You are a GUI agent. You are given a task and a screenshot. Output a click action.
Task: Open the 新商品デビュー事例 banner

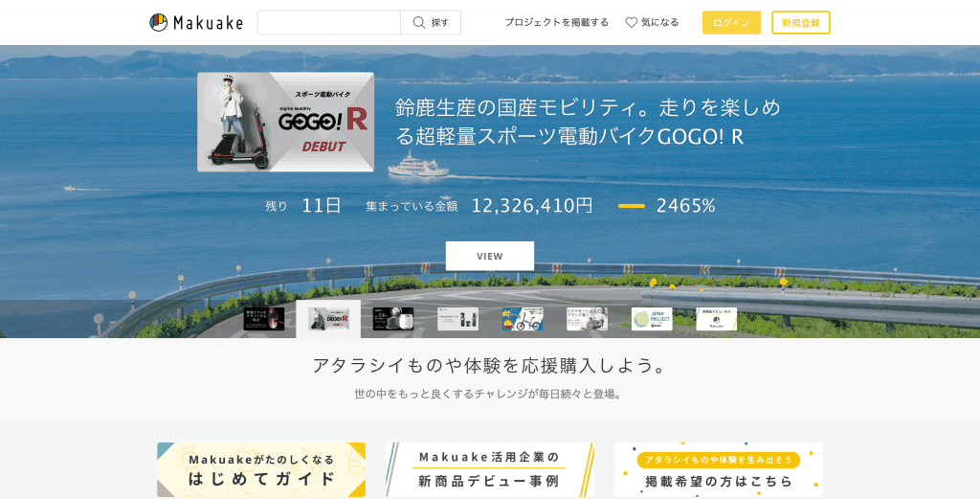pyautogui.click(x=490, y=469)
